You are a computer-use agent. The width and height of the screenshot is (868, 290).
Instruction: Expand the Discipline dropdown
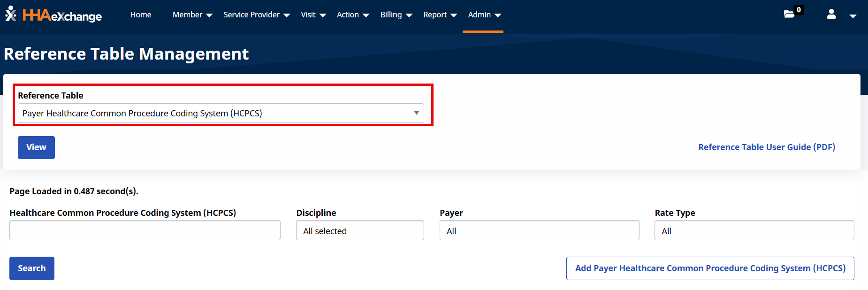[360, 230]
